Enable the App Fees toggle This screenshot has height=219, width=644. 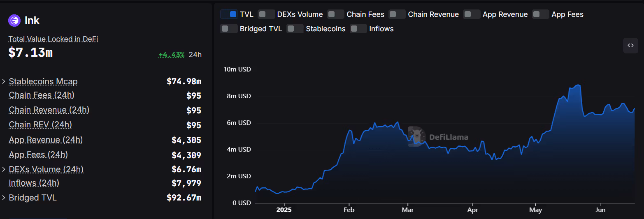coord(541,14)
